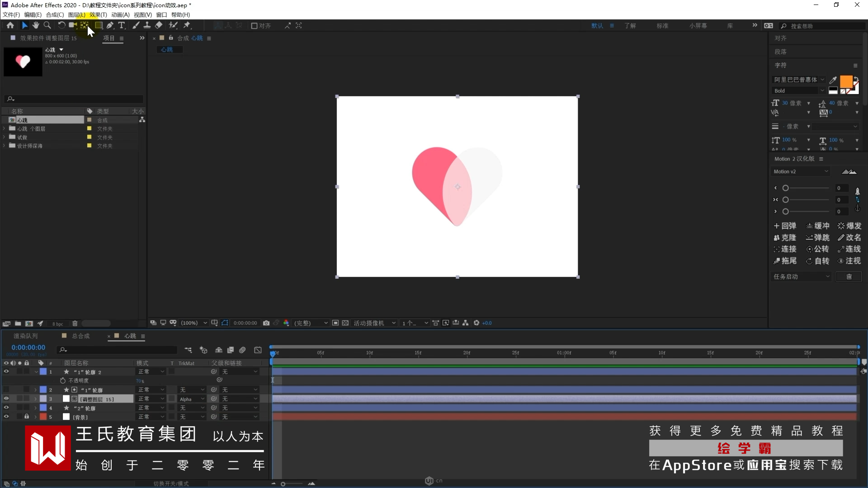Screen dimensions: 868x488
Task: Select the Zoom magnifier tool
Action: [x=47, y=25]
